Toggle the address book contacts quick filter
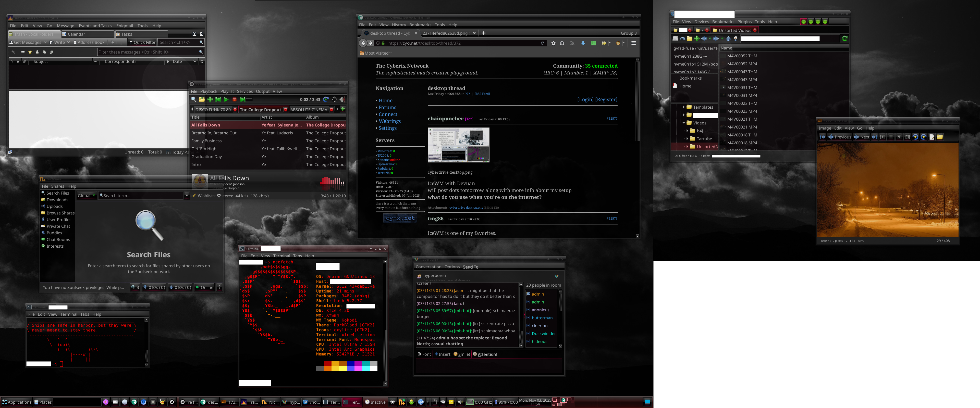Viewport: 980px width, 408px height. tap(37, 52)
